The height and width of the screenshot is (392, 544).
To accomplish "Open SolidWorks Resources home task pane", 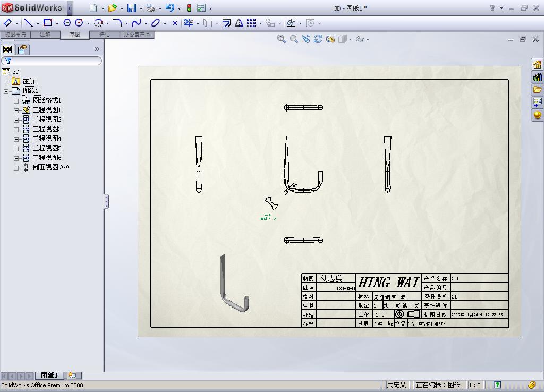I will pyautogui.click(x=537, y=64).
